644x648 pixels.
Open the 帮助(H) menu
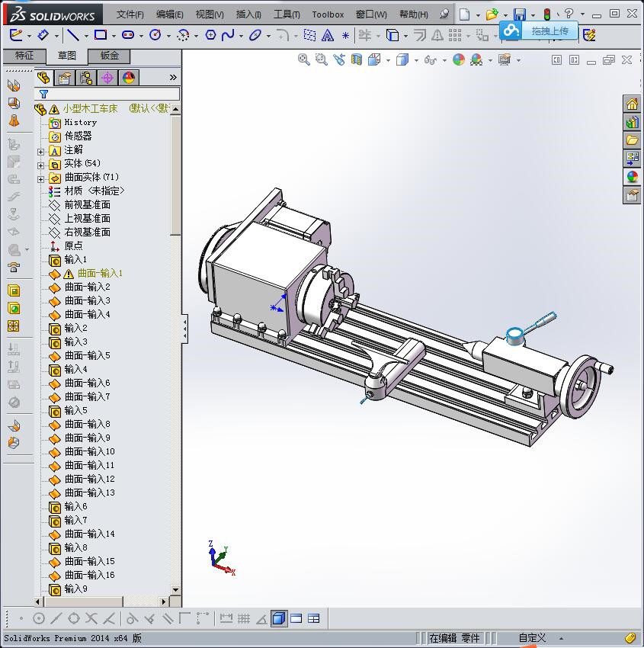point(414,14)
